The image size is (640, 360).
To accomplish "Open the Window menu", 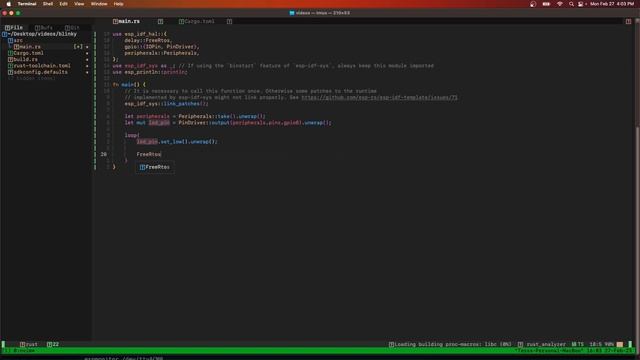I will pos(99,4).
